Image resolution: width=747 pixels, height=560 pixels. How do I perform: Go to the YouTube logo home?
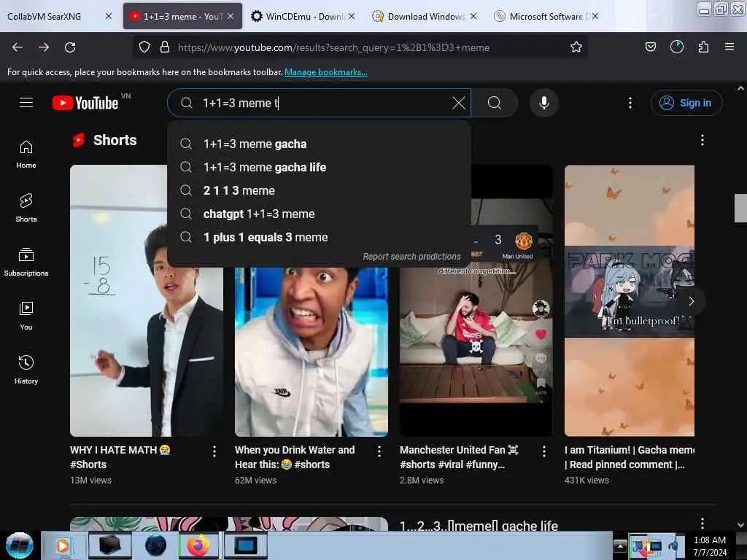pos(86,103)
